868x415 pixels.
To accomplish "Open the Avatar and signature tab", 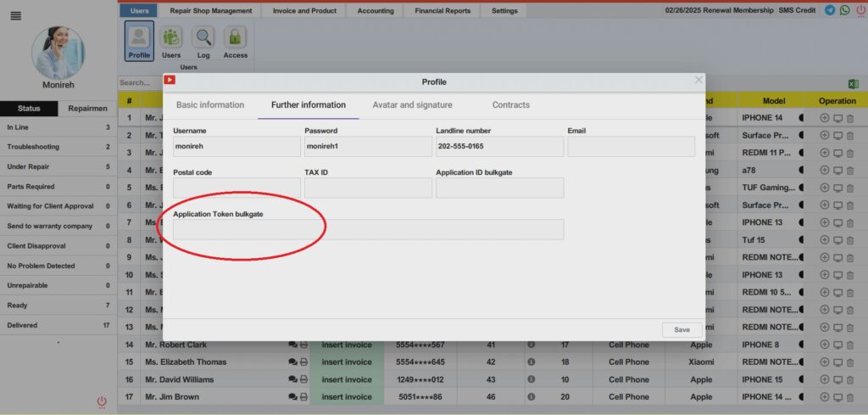I will point(412,105).
